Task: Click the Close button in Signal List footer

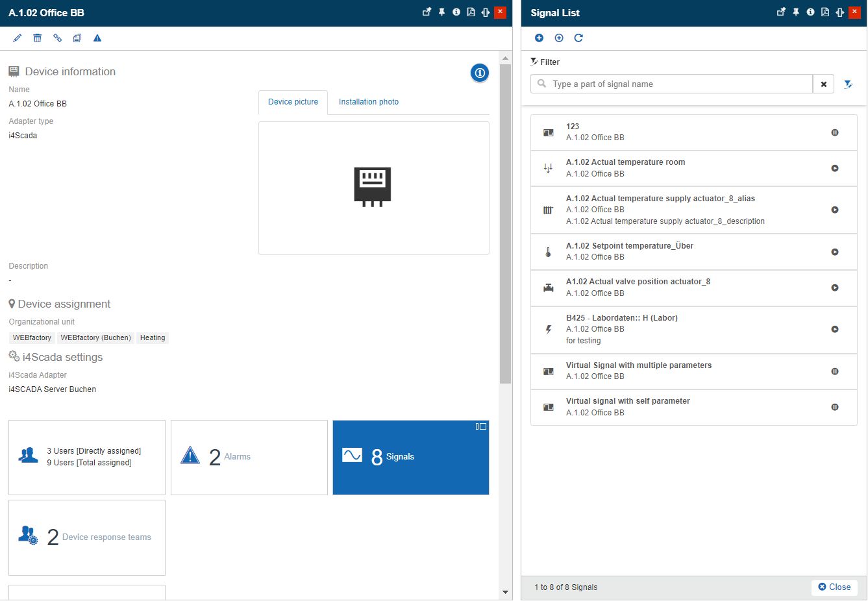Action: coord(834,587)
